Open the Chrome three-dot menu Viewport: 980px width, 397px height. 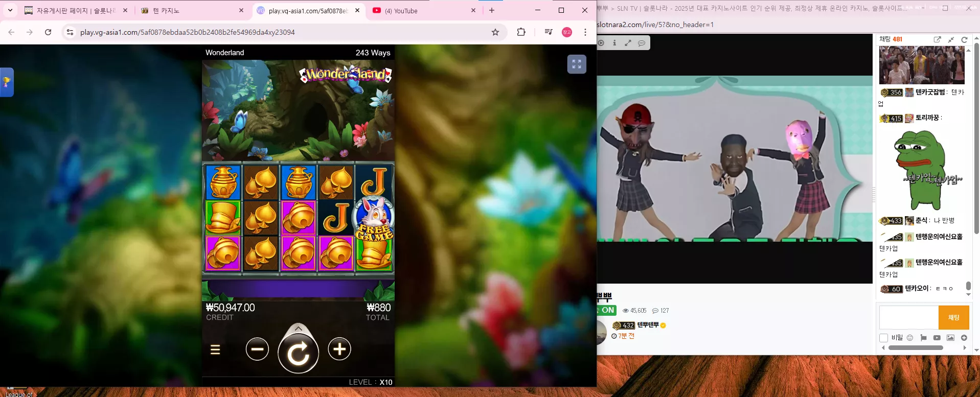[x=585, y=32]
